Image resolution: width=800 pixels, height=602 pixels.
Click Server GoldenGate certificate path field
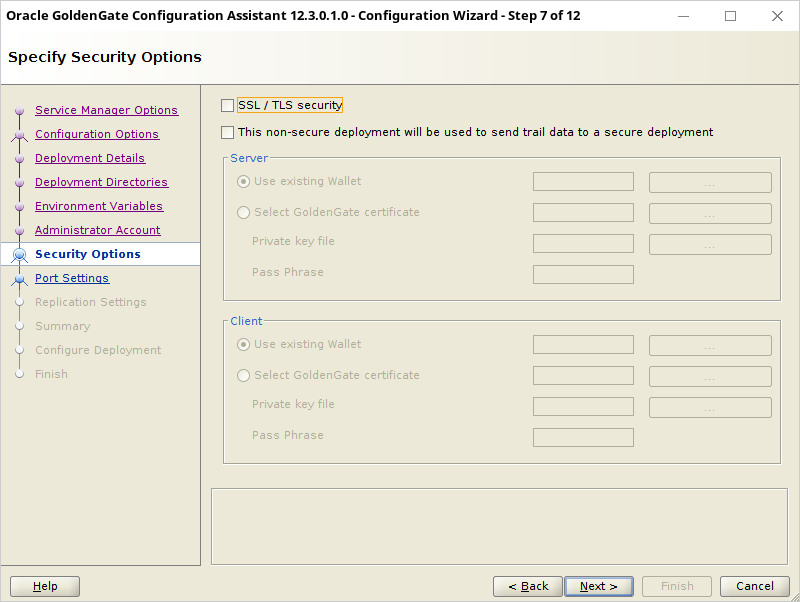(583, 213)
